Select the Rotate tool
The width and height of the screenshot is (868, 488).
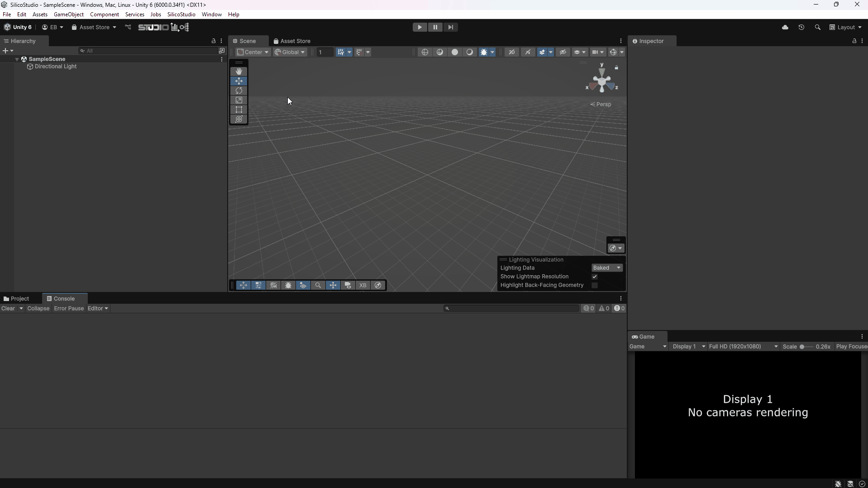pyautogui.click(x=239, y=91)
